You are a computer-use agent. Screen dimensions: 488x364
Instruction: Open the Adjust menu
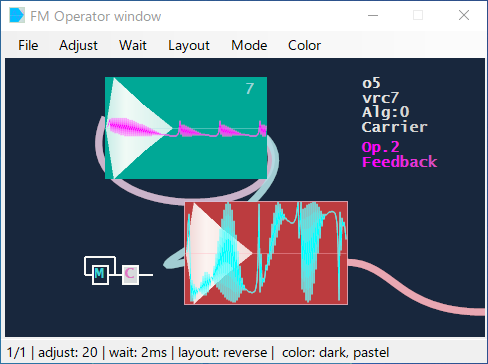coord(78,45)
